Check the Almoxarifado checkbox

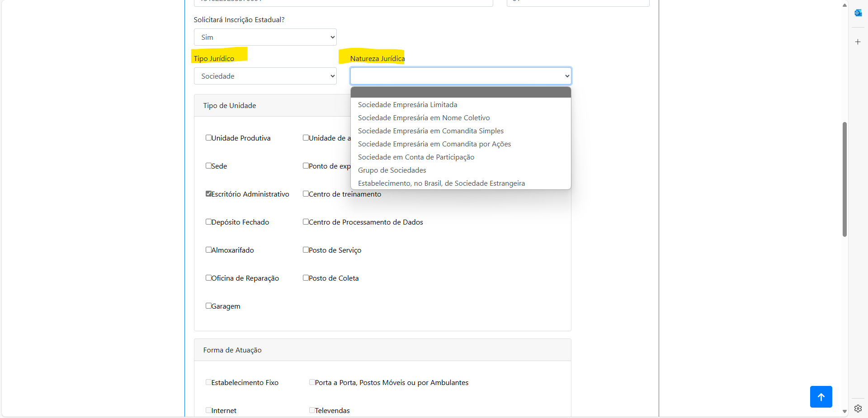tap(208, 250)
